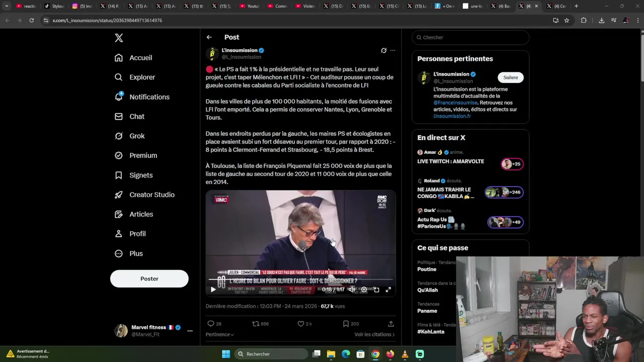This screenshot has width=644, height=362.
Task: Open L'insoumission profile avatar on post
Action: (x=212, y=54)
